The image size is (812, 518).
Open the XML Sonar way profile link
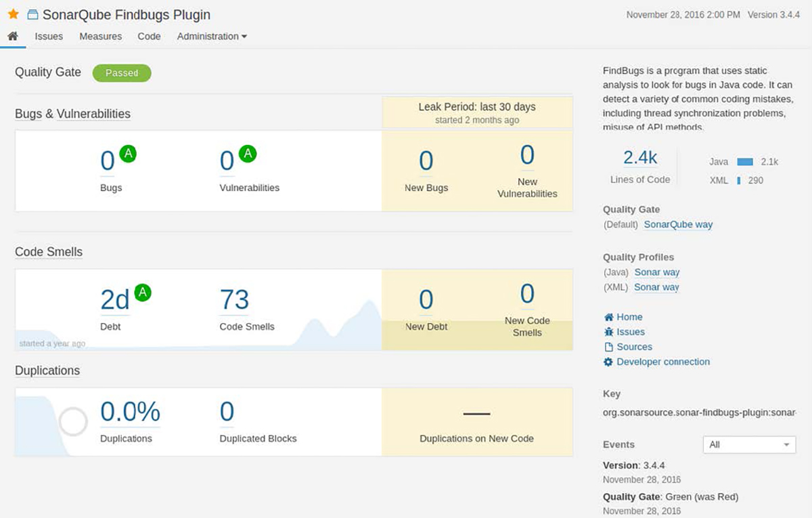[657, 287]
